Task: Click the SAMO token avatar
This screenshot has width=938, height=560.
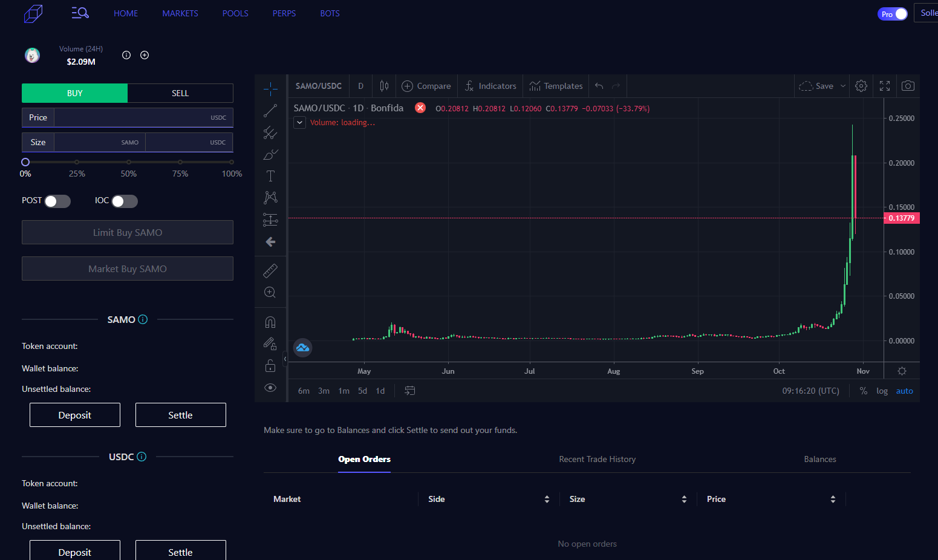Action: tap(32, 55)
